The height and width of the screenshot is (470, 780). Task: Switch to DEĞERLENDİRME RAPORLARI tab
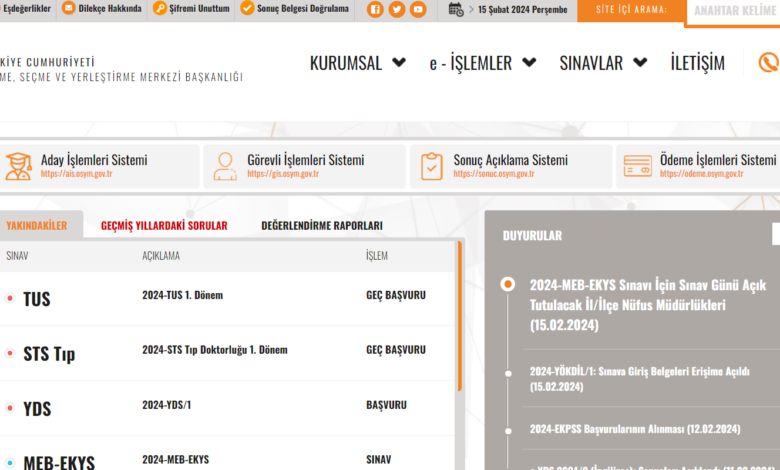321,226
